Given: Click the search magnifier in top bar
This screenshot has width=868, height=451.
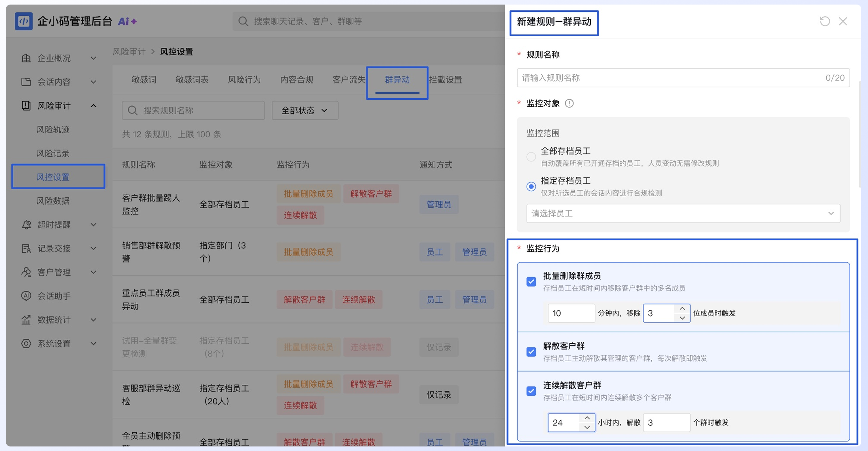Looking at the screenshot, I should point(243,21).
